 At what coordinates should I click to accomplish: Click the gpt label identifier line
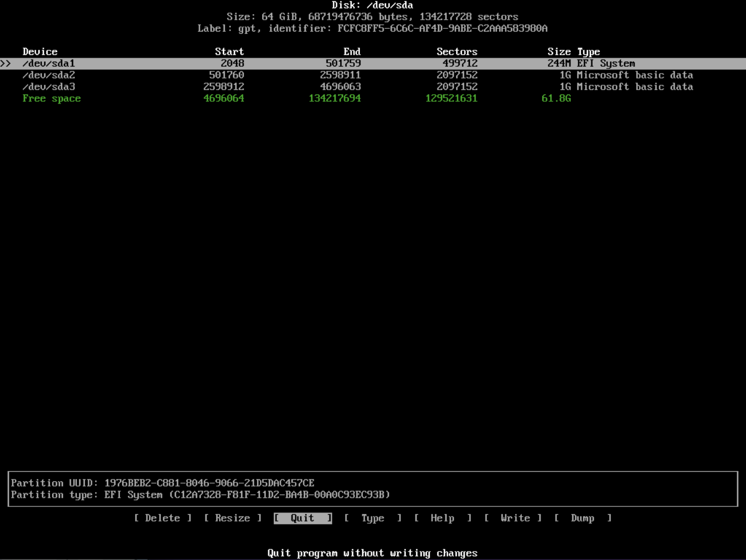(x=372, y=28)
